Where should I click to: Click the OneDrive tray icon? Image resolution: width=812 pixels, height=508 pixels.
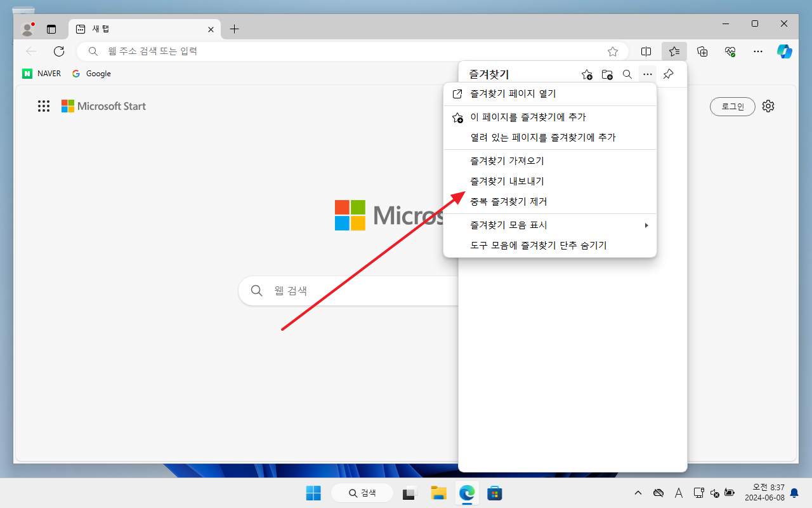point(658,493)
